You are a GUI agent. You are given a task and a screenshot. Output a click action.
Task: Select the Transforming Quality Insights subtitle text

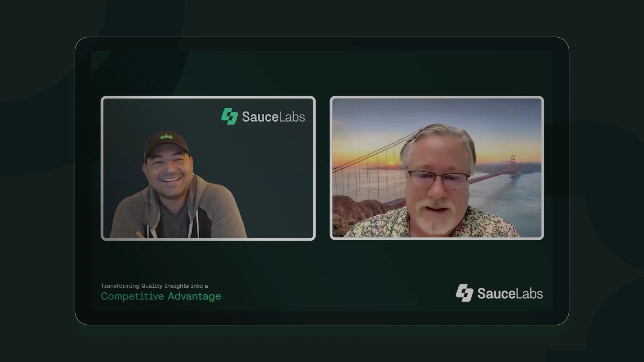[x=154, y=286]
